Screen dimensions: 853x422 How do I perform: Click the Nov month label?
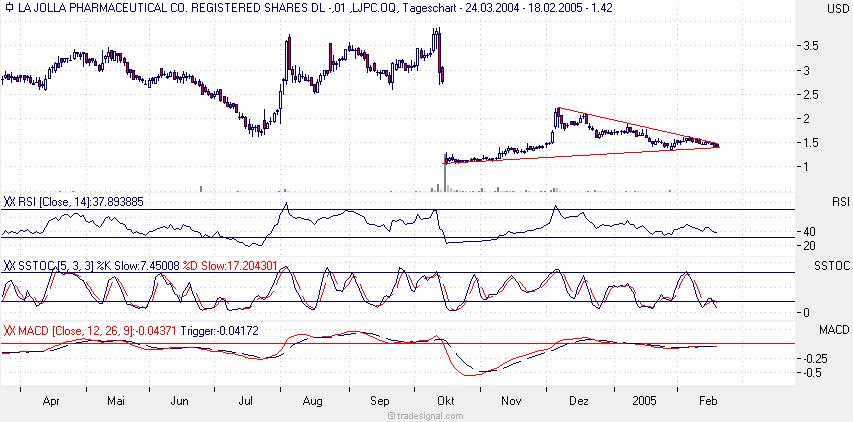[511, 401]
